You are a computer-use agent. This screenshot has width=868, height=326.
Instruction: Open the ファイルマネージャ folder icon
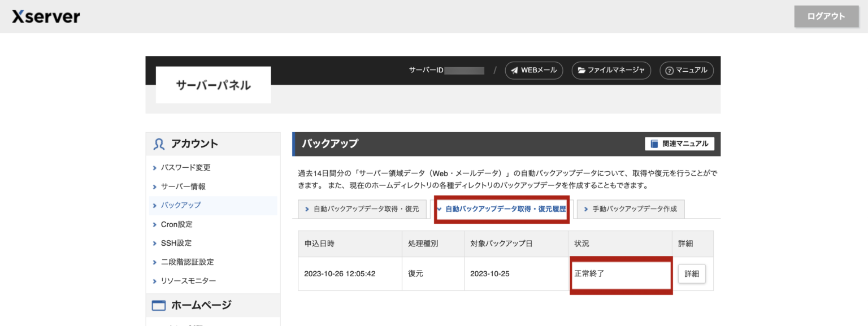click(x=582, y=70)
